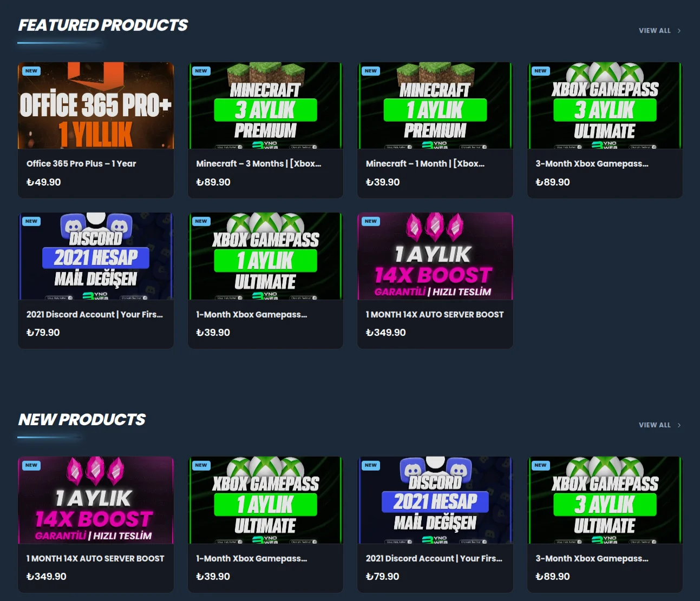
Task: Open "Minecraft – 3 Months" product title
Action: click(x=258, y=163)
